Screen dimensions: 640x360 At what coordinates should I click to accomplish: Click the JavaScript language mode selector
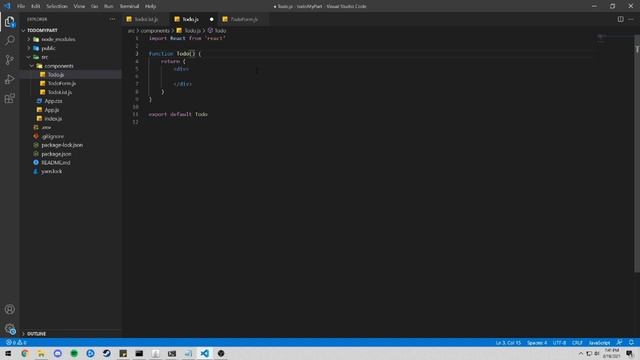click(x=599, y=342)
